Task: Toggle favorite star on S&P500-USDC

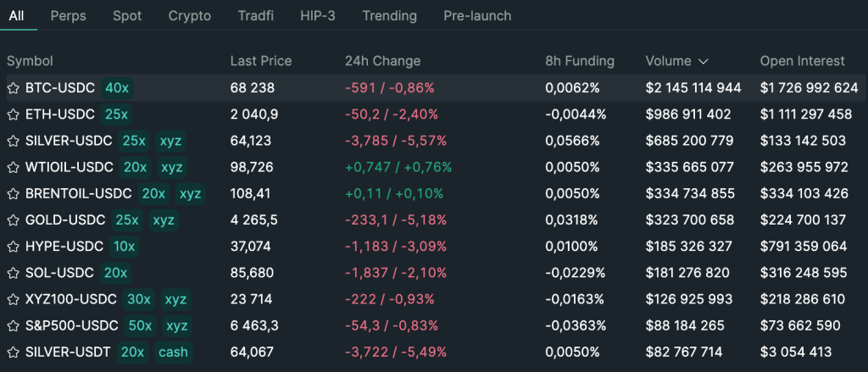Action: 13,325
